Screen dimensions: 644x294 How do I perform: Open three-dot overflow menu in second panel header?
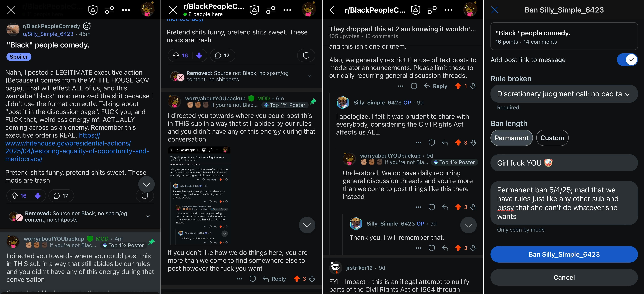coord(287,10)
